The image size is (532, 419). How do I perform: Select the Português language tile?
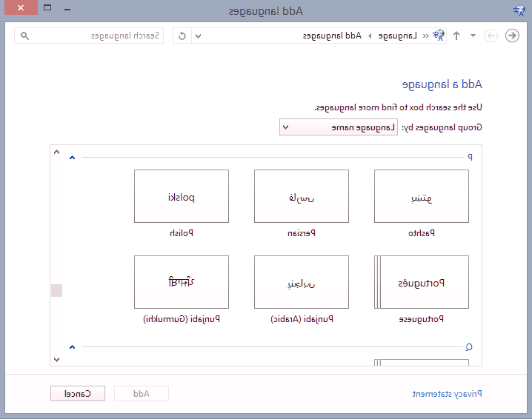(422, 282)
